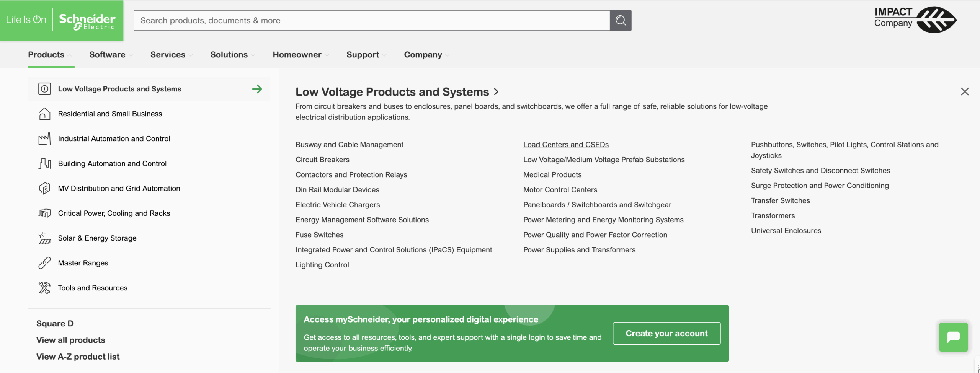Open Safety Switches and Disconnect Switches
This screenshot has width=980, height=373.
(820, 170)
